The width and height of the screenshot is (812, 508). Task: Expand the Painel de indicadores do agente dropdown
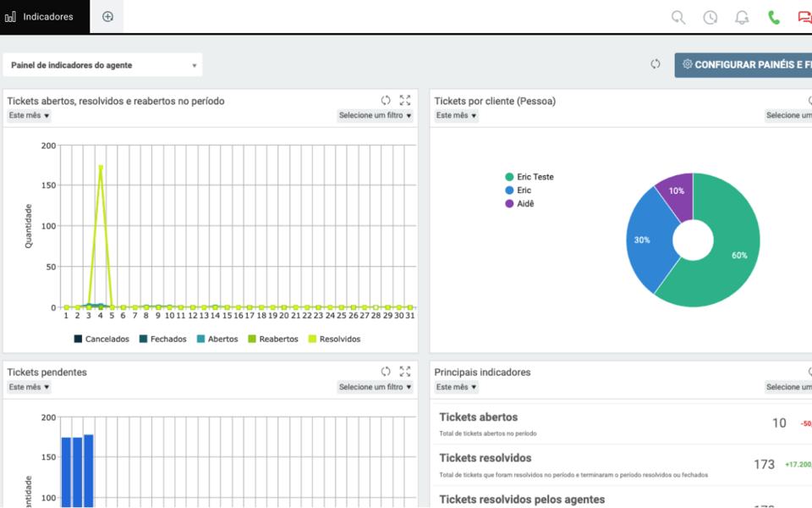(x=102, y=65)
